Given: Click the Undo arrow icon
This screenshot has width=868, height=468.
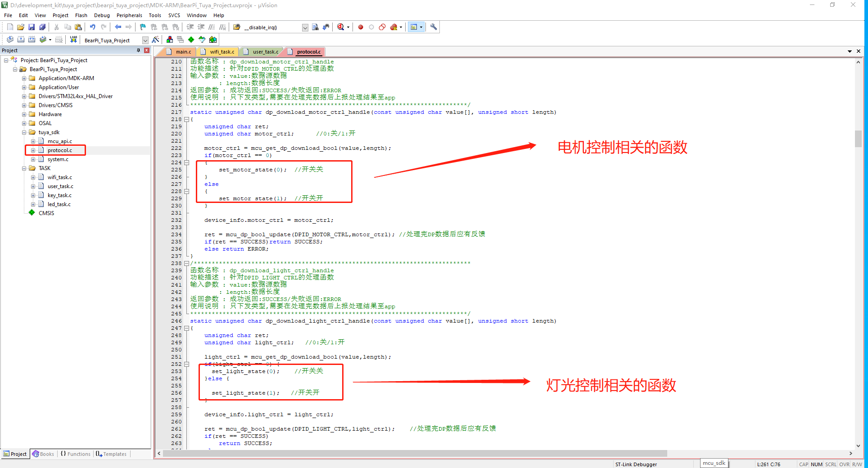Looking at the screenshot, I should pyautogui.click(x=93, y=27).
